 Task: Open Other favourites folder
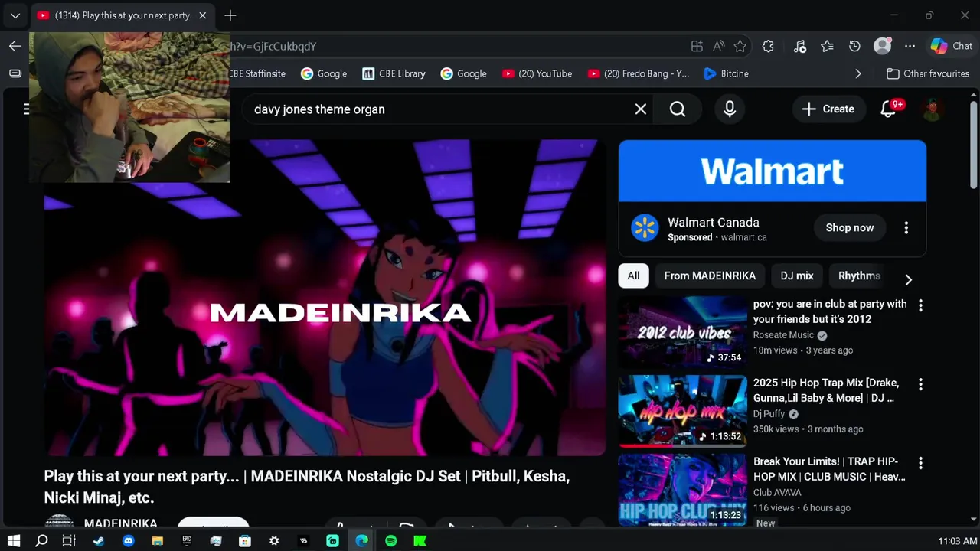pyautogui.click(x=928, y=73)
